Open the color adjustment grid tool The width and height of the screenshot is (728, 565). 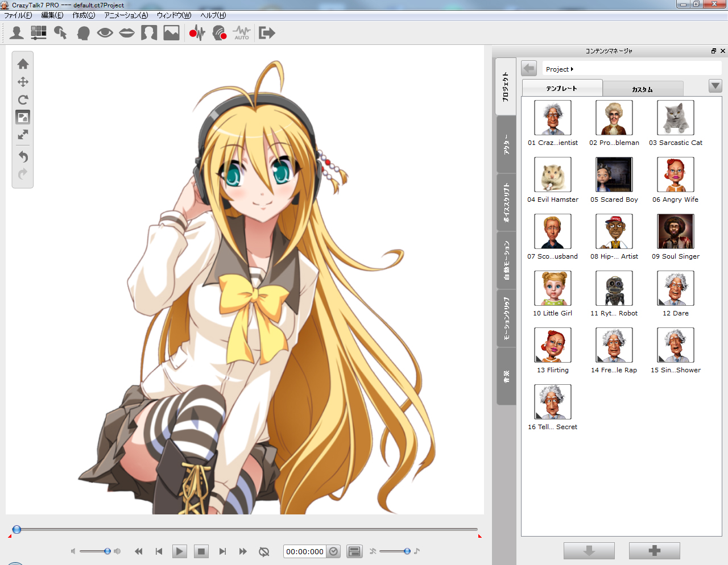point(39,33)
